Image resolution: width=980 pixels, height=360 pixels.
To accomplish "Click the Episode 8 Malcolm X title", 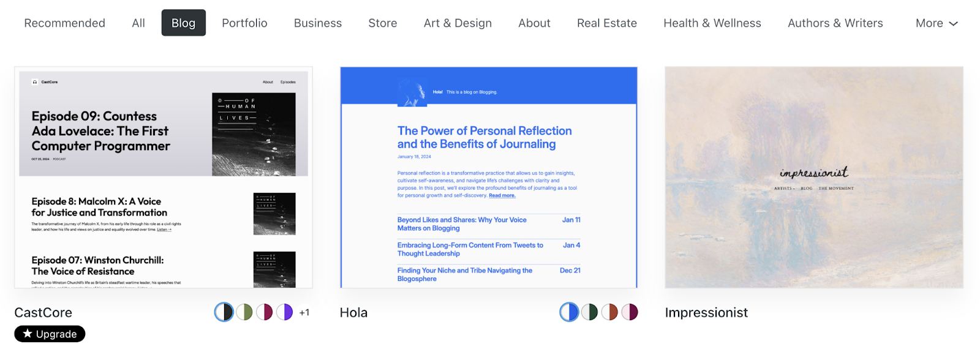I will click(99, 207).
